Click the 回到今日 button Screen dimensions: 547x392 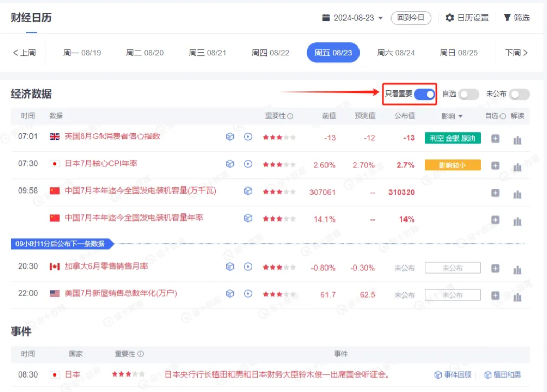click(410, 17)
